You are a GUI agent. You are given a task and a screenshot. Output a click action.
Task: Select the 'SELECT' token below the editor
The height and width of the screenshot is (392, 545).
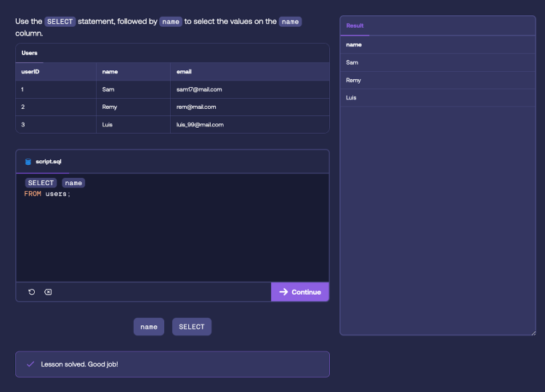(192, 327)
